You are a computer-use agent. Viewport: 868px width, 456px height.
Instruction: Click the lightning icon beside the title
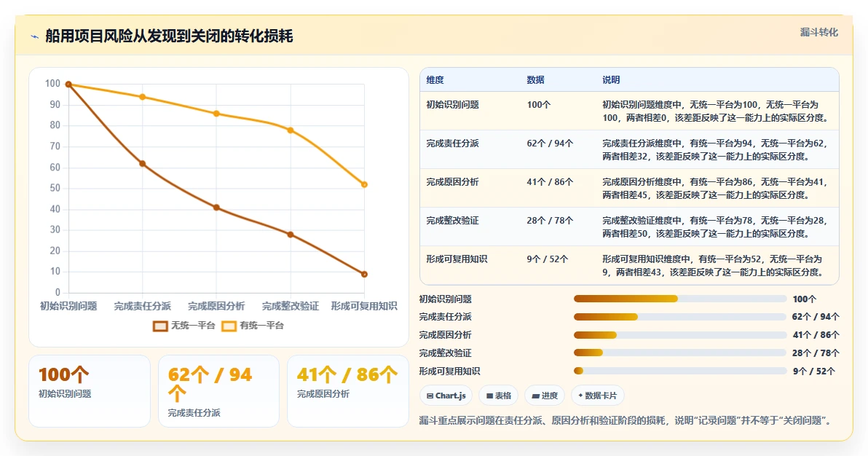35,37
